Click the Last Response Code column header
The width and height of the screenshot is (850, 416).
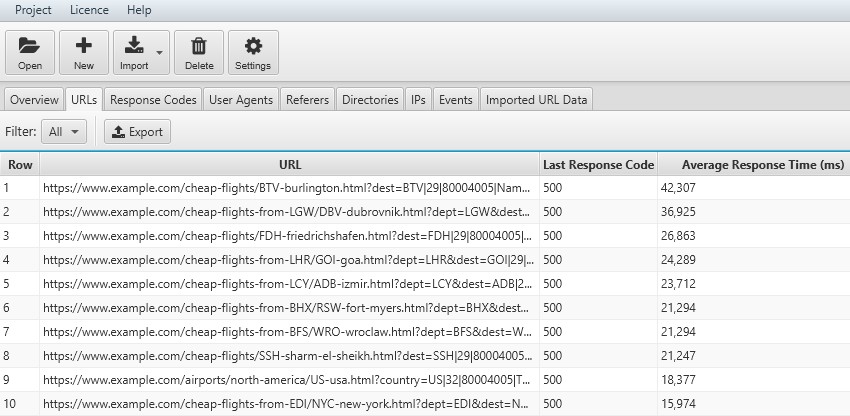(x=598, y=164)
